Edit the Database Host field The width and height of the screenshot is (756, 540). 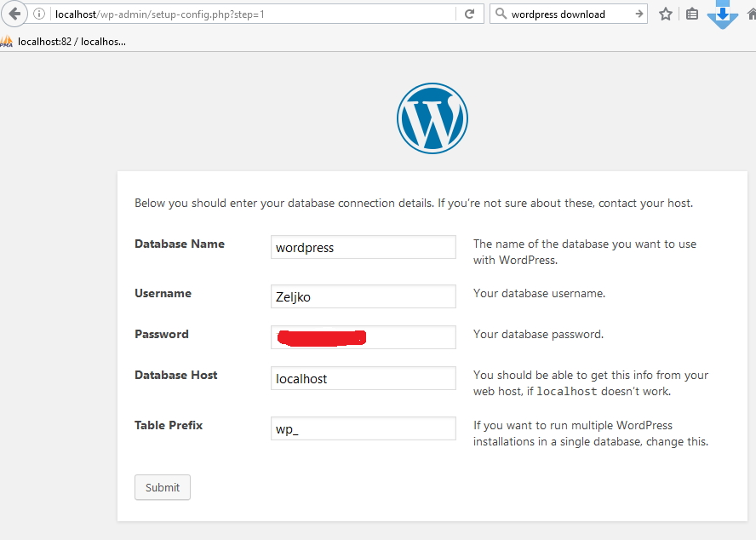click(x=363, y=378)
